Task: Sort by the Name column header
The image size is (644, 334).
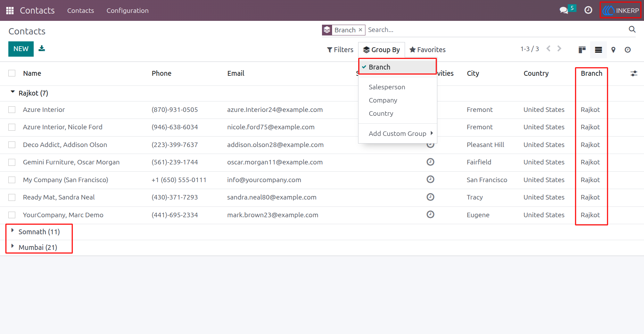Action: (x=32, y=73)
